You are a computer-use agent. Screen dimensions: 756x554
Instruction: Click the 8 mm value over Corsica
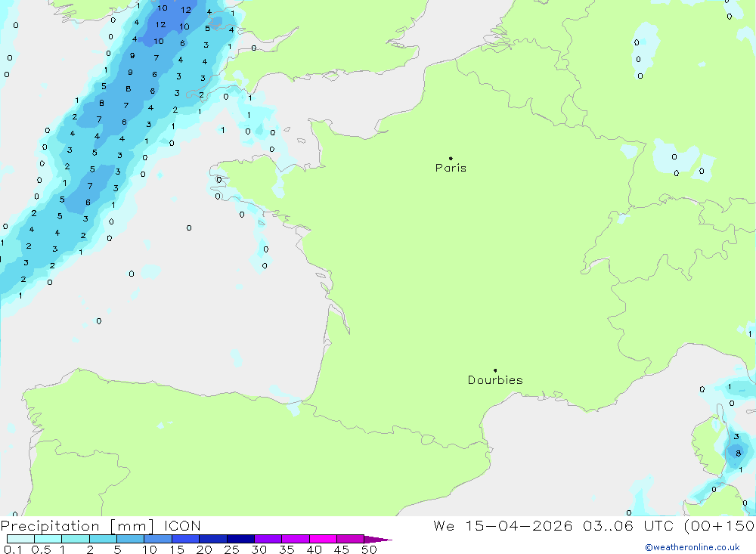click(x=738, y=453)
